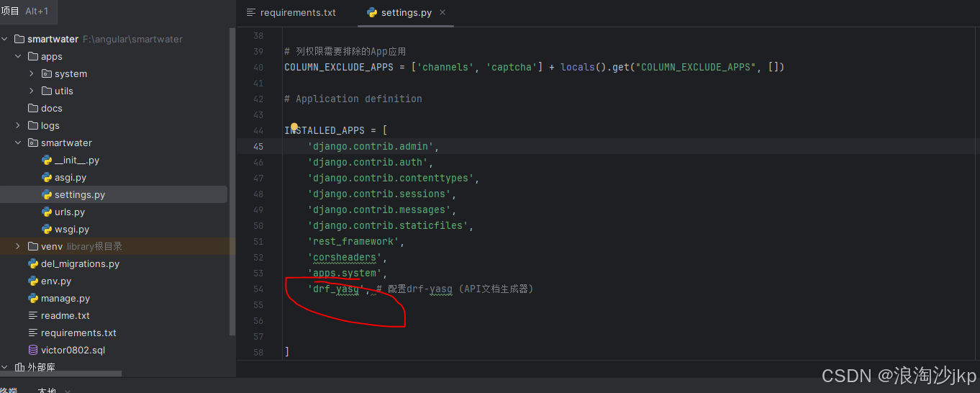This screenshot has height=393, width=980.
Task: Click the docs folder icon
Action: (32, 108)
